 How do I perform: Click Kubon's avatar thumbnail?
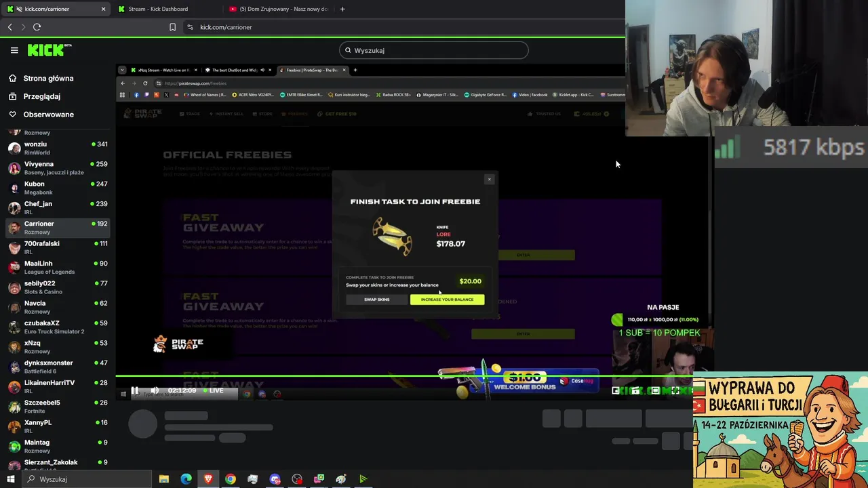pos(14,188)
